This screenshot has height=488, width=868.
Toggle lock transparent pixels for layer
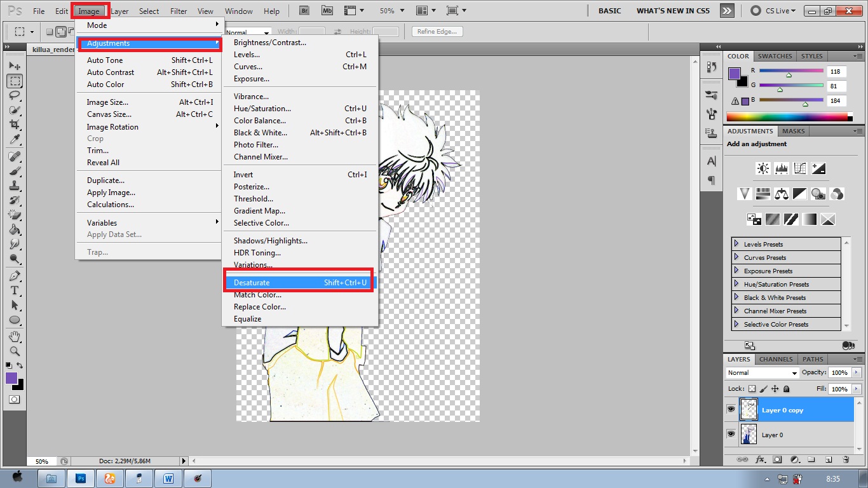[x=752, y=389]
